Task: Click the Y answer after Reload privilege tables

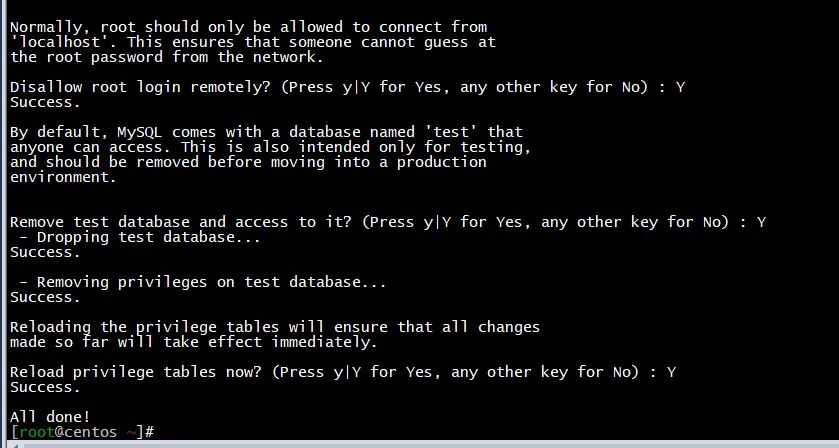Action: pos(671,372)
